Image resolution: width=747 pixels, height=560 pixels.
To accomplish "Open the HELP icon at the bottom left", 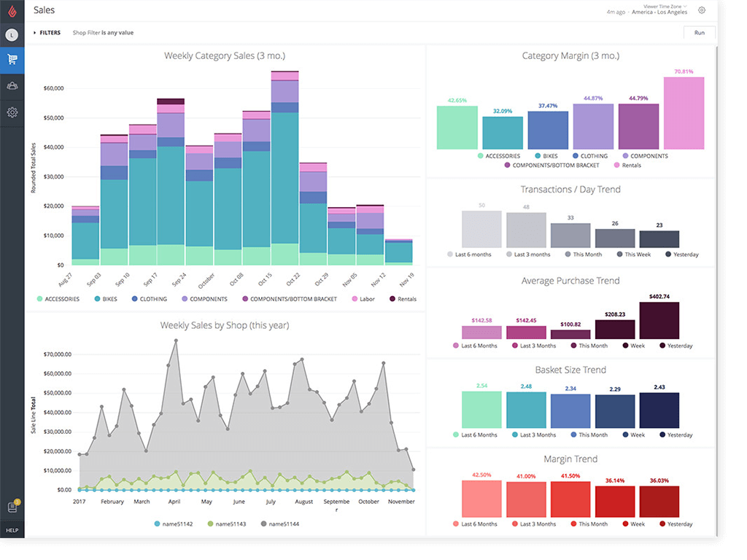I will pos(11,529).
